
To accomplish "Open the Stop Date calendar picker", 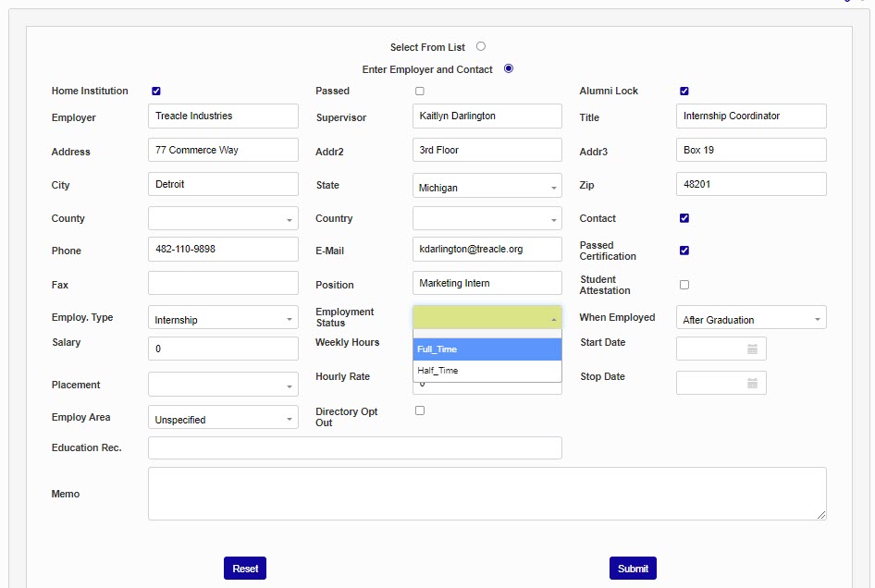I will (x=752, y=383).
